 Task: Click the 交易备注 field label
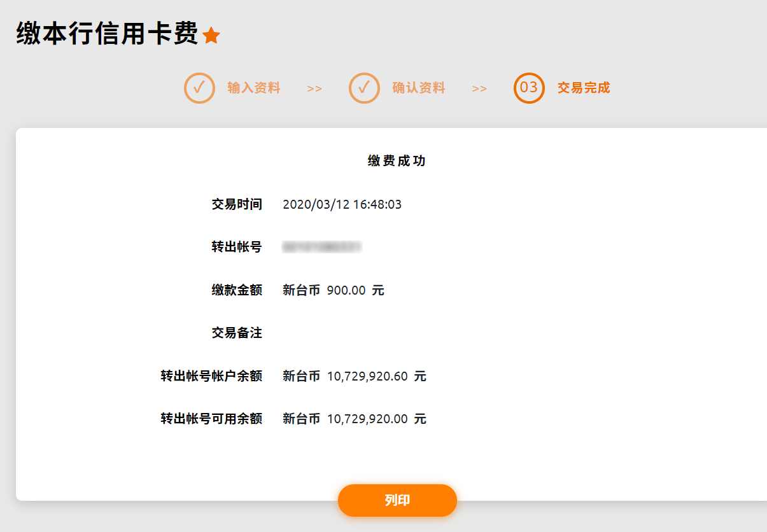(x=237, y=333)
